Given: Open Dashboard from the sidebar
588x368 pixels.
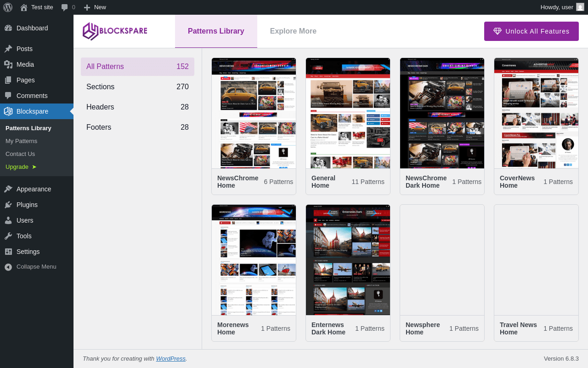Looking at the screenshot, I should (32, 28).
